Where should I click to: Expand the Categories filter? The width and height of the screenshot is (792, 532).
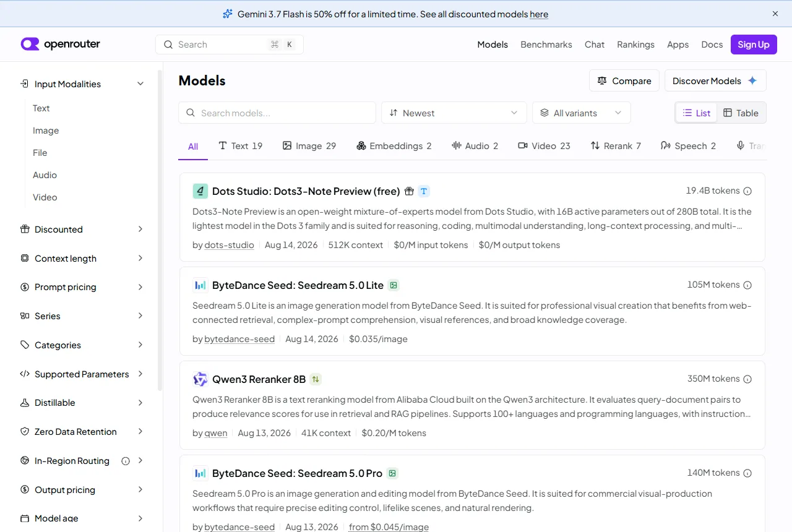click(x=82, y=345)
